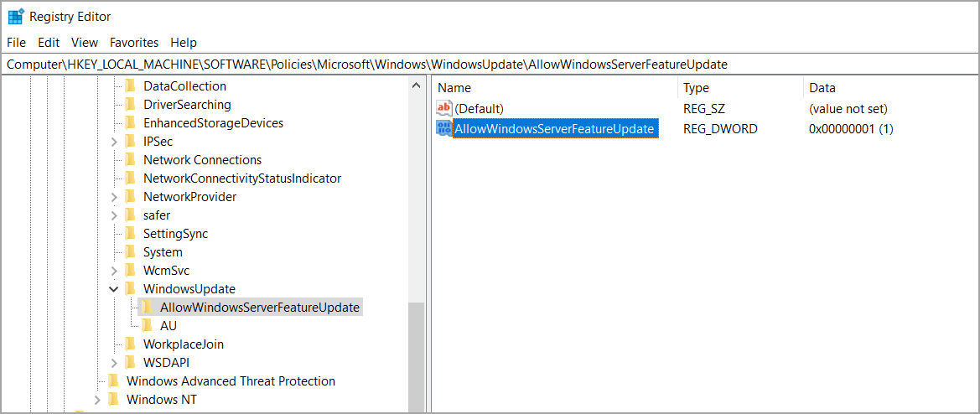
Task: Expand the WSDAPI key
Action: click(x=114, y=363)
